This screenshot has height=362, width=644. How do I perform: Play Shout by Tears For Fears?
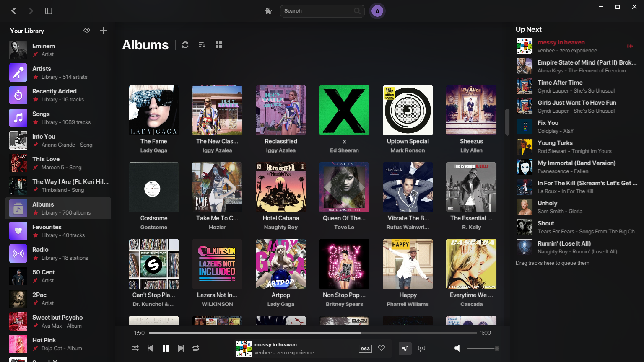point(577,227)
